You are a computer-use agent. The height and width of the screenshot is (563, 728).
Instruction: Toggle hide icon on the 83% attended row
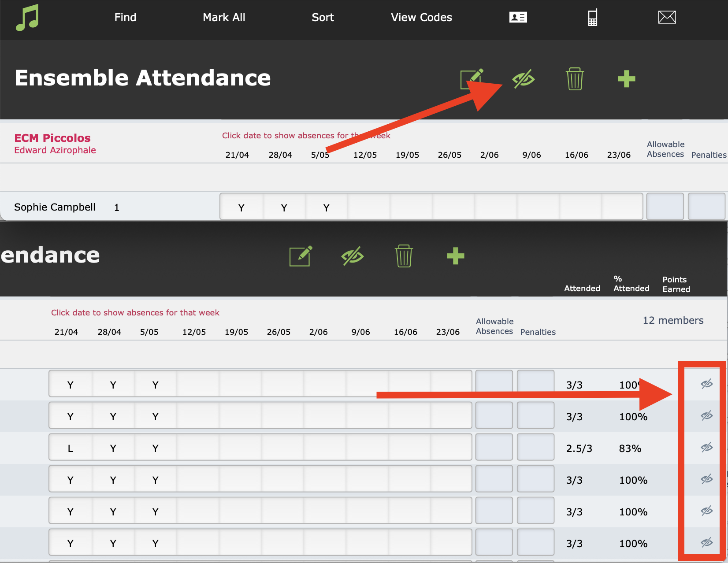pos(707,448)
